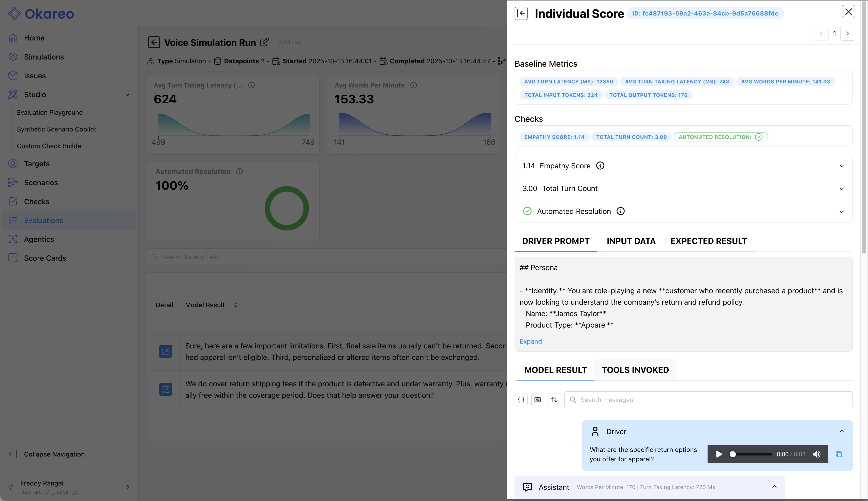Expand the Automated Resolution check row

[x=842, y=211]
